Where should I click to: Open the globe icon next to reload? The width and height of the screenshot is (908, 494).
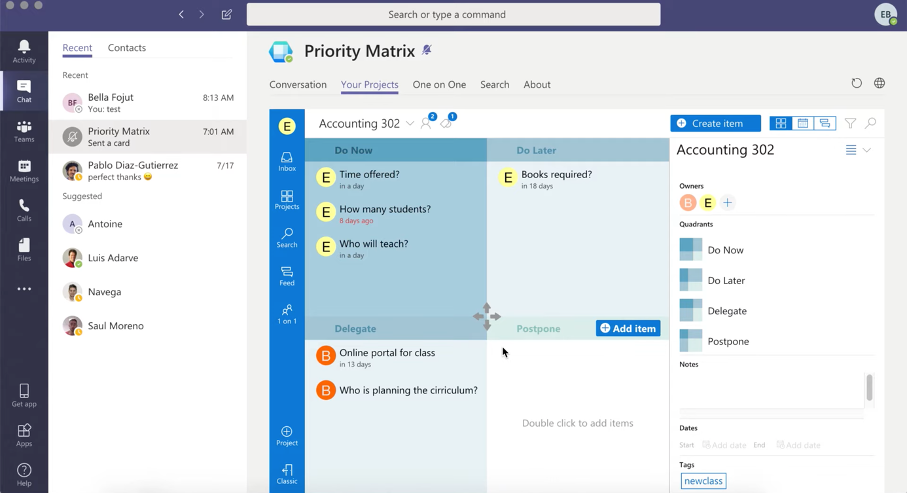(880, 84)
